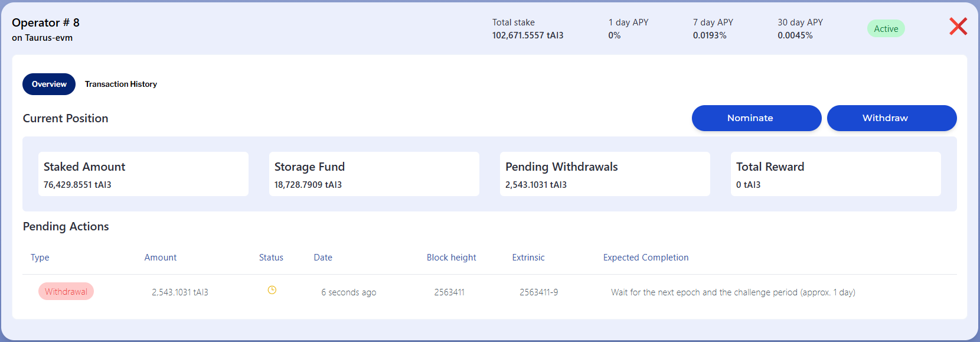Screen dimensions: 980x342
Task: Click the Withdraw button
Action: click(891, 118)
